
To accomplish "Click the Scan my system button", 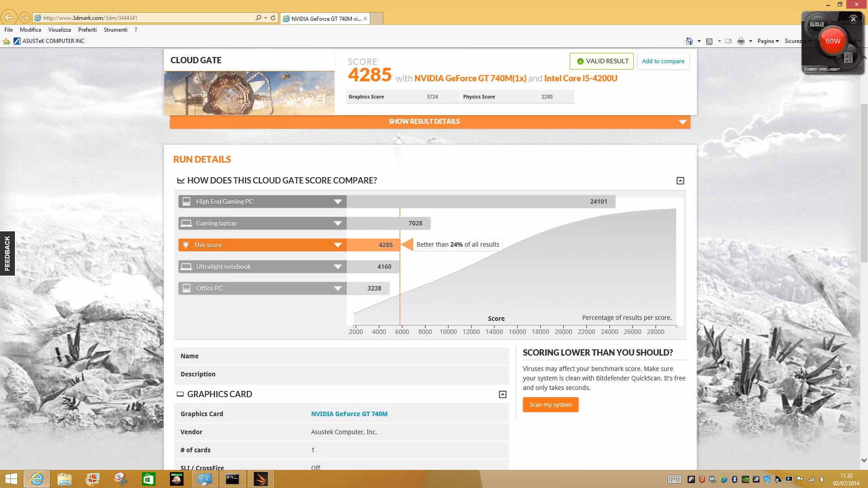I will [x=551, y=405].
